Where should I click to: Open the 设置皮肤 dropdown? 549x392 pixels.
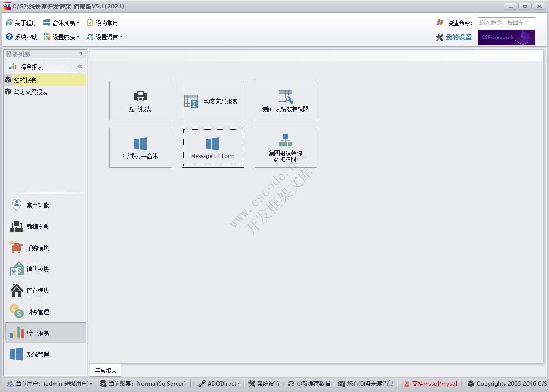coord(62,37)
